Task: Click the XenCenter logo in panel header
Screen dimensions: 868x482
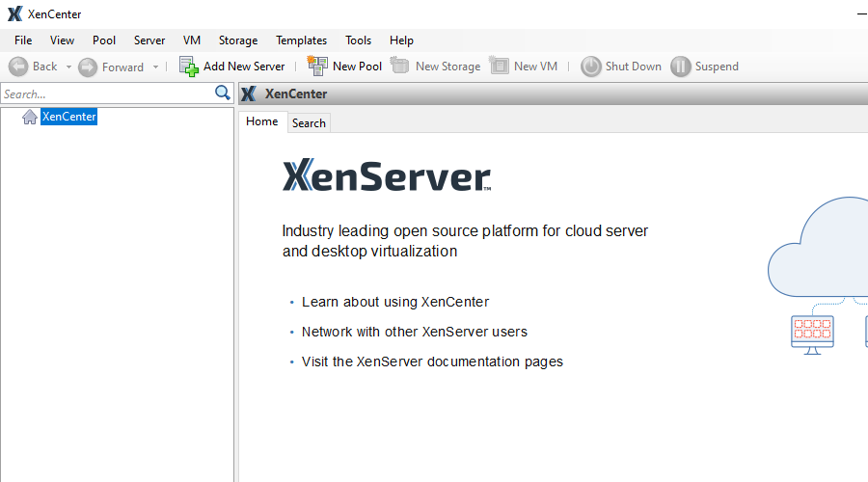Action: (249, 94)
